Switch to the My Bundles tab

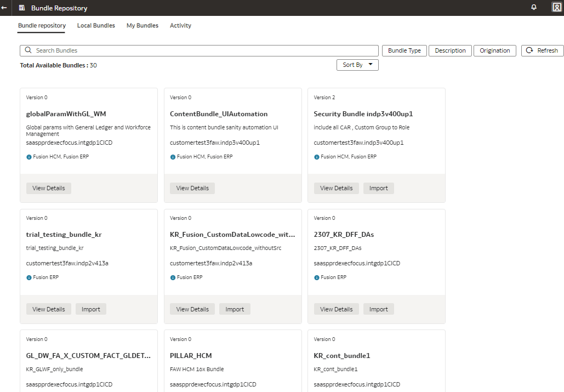pyautogui.click(x=143, y=25)
